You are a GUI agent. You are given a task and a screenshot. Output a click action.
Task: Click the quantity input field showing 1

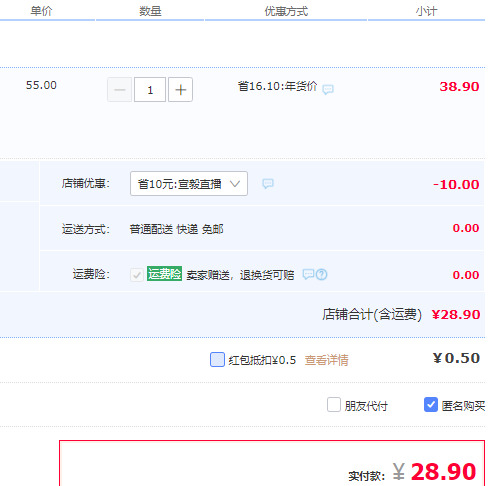[150, 90]
